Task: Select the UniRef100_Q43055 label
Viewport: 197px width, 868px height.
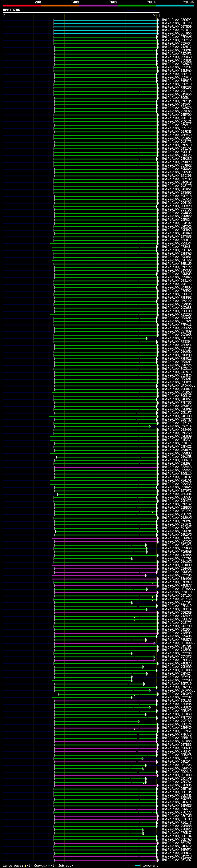Action: pos(177,555)
